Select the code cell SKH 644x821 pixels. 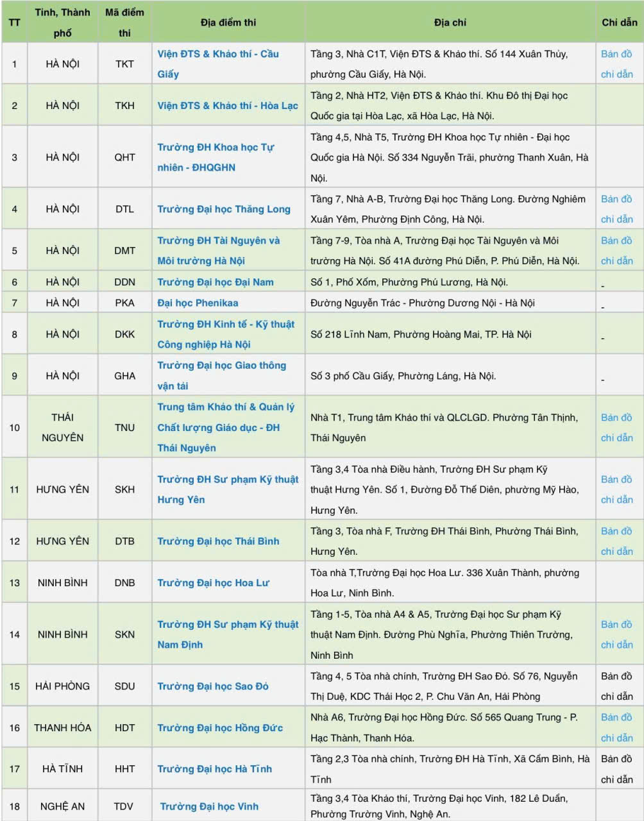click(x=125, y=489)
